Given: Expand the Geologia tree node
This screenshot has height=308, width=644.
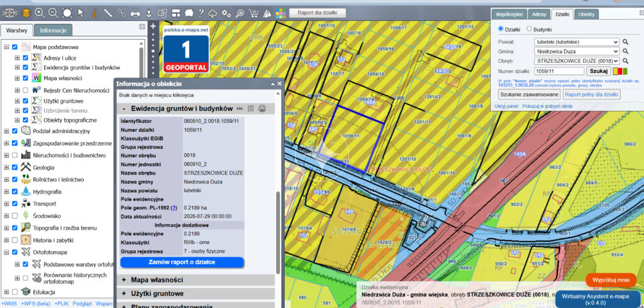Looking at the screenshot, I should (6, 168).
